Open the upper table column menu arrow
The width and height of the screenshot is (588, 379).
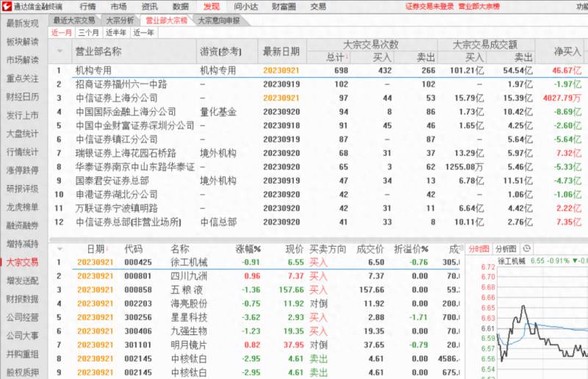coord(60,51)
